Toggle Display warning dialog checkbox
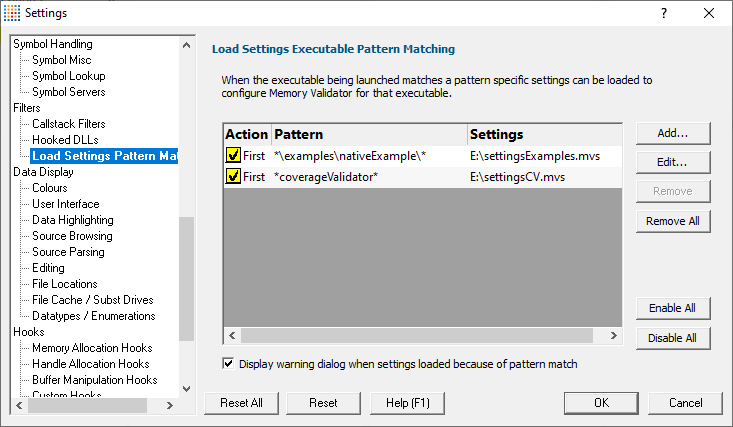 tap(228, 363)
